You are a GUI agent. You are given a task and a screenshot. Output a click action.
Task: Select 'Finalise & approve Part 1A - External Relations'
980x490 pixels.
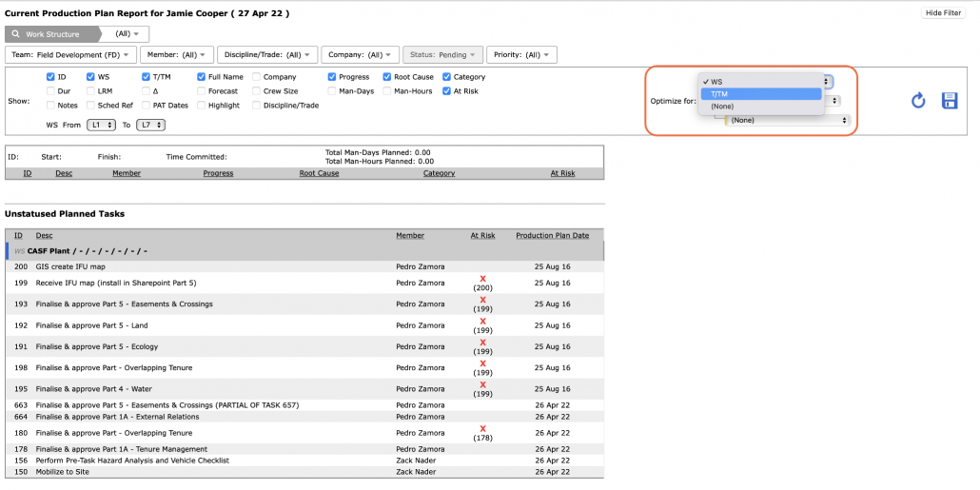coord(117,416)
